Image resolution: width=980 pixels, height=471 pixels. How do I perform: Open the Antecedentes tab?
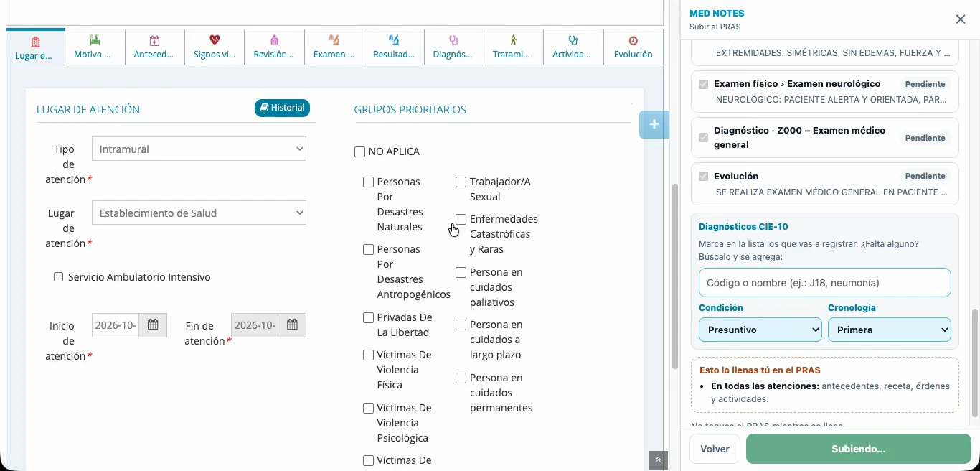(154, 47)
